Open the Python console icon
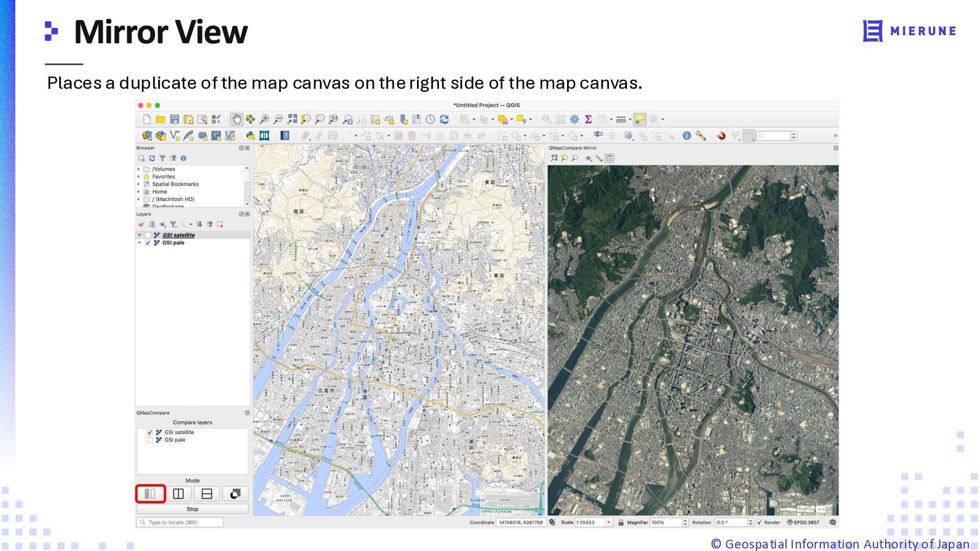This screenshot has width=980, height=551. point(250,136)
